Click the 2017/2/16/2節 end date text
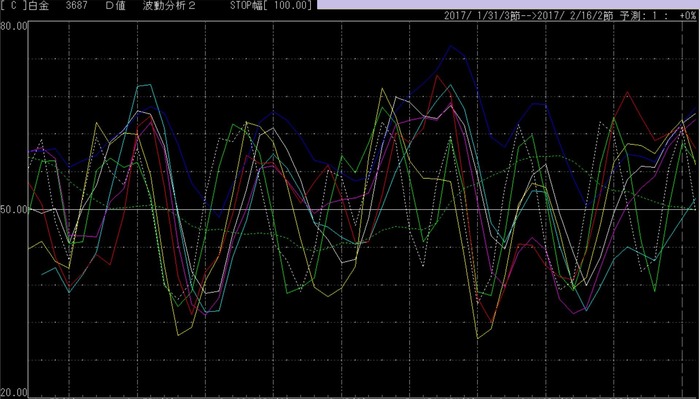The height and width of the screenshot is (399, 700). 575,16
